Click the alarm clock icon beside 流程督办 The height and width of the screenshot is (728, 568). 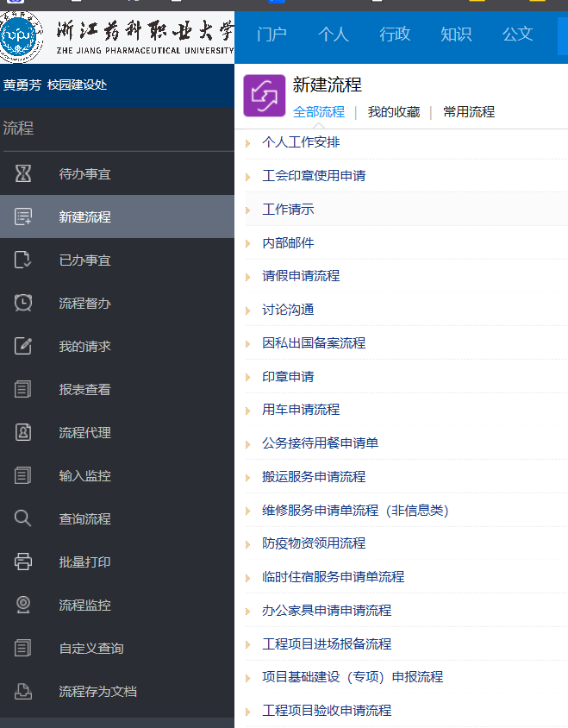[x=23, y=303]
